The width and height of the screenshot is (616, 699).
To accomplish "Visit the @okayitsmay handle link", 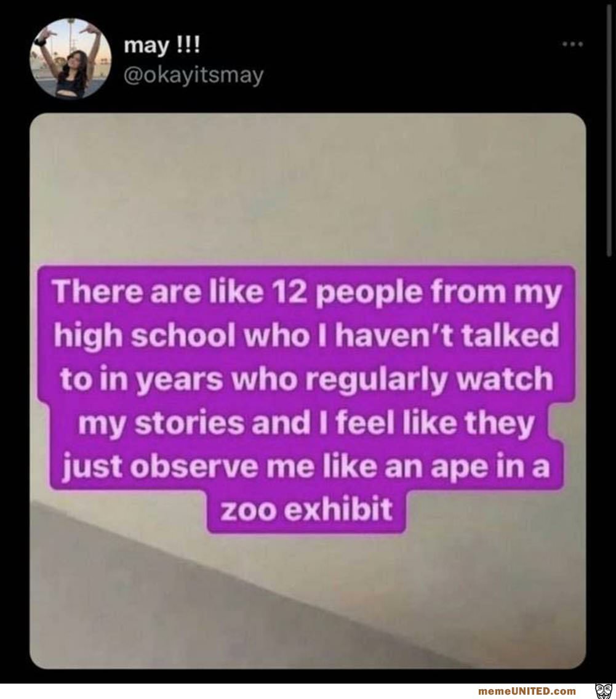I will coord(193,75).
